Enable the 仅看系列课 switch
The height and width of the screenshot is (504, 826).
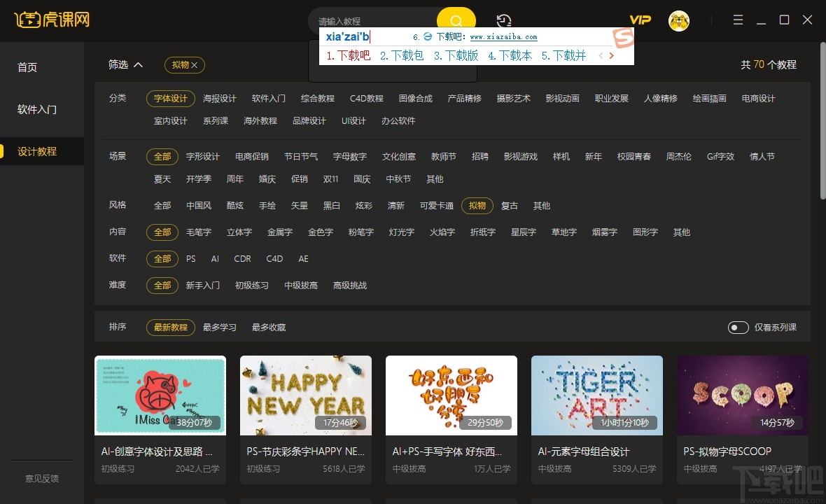738,327
